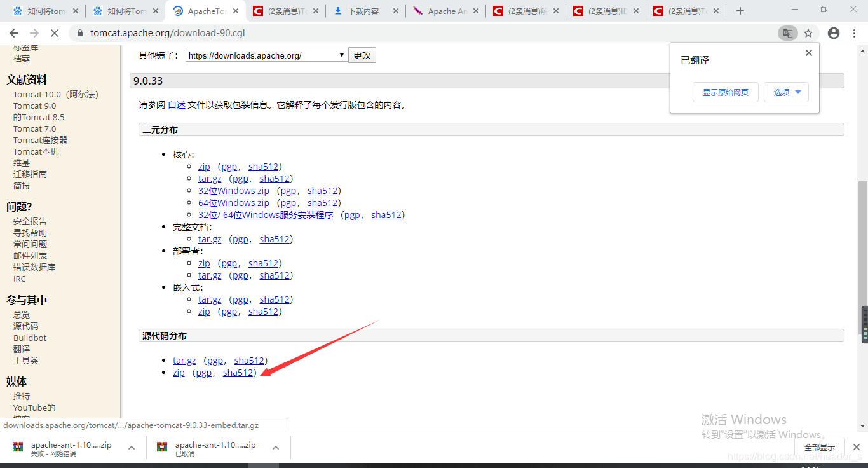The height and width of the screenshot is (468, 868).
Task: Open pgp link for source tar.gz
Action: point(215,361)
